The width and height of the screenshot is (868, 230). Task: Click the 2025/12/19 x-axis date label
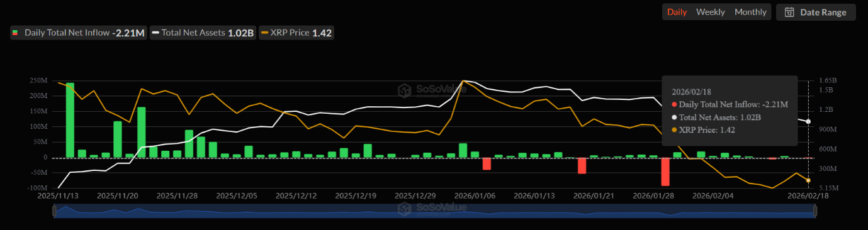coord(355,195)
